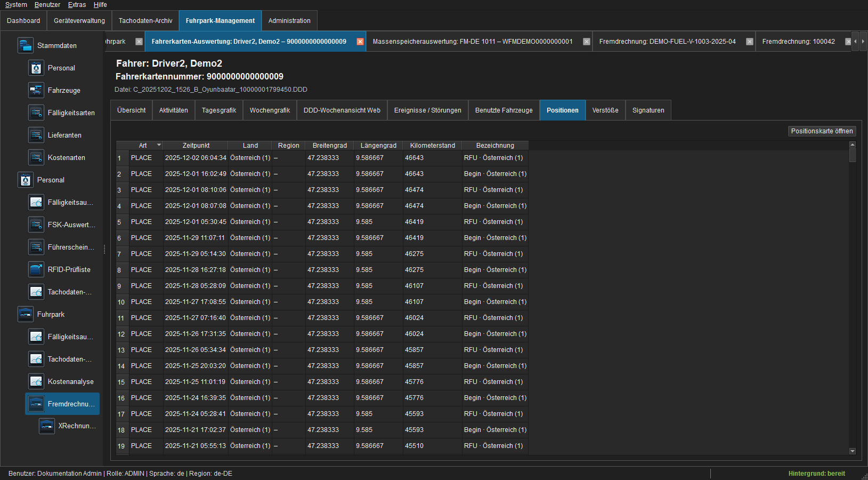Select the 2025-11-29 11:07:11 position row

point(322,238)
